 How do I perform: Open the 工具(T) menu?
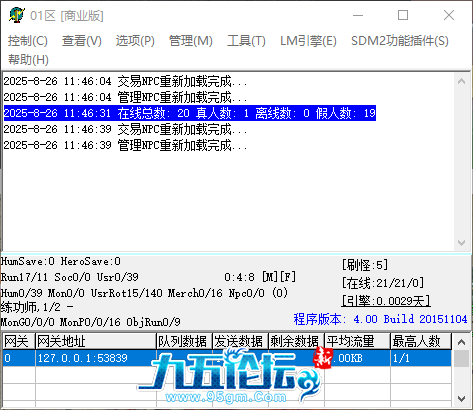tap(246, 41)
